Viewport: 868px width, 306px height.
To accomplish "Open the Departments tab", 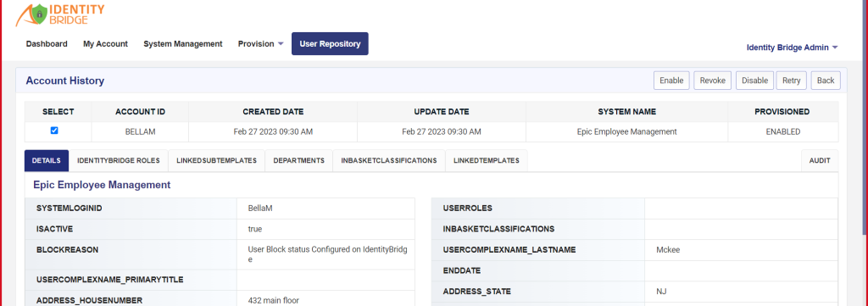I will [x=298, y=160].
